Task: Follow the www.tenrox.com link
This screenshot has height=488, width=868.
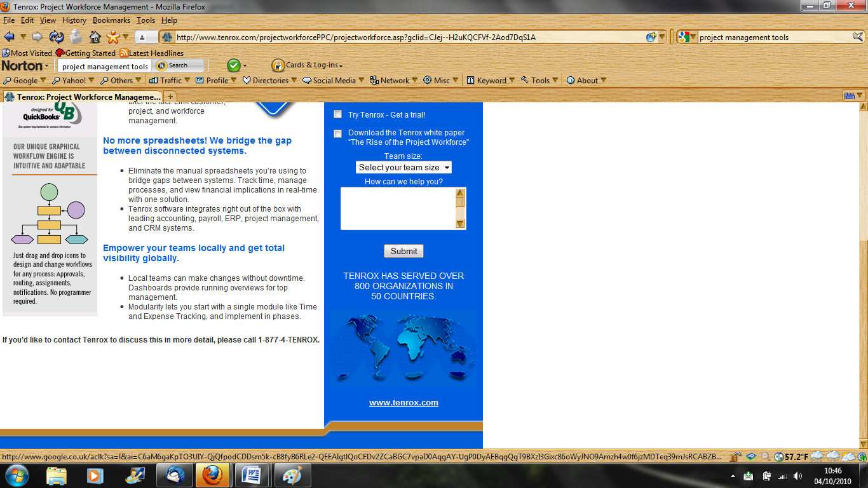Action: click(403, 403)
